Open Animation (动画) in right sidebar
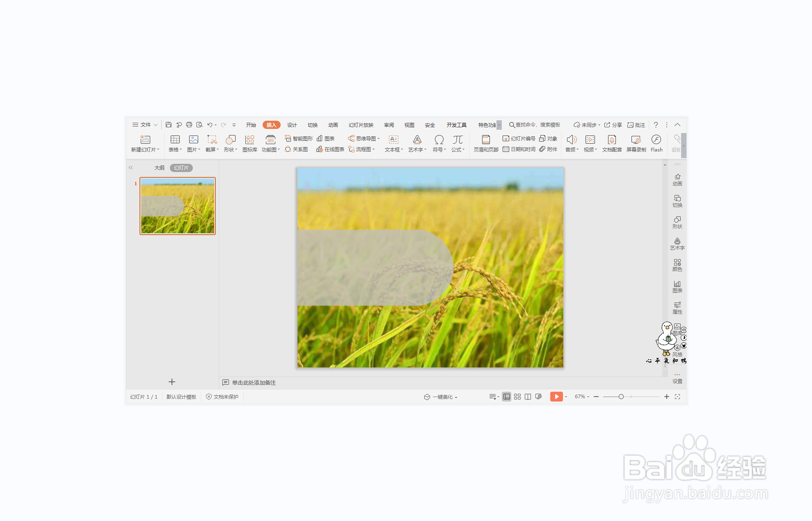This screenshot has height=521, width=812. point(677,180)
